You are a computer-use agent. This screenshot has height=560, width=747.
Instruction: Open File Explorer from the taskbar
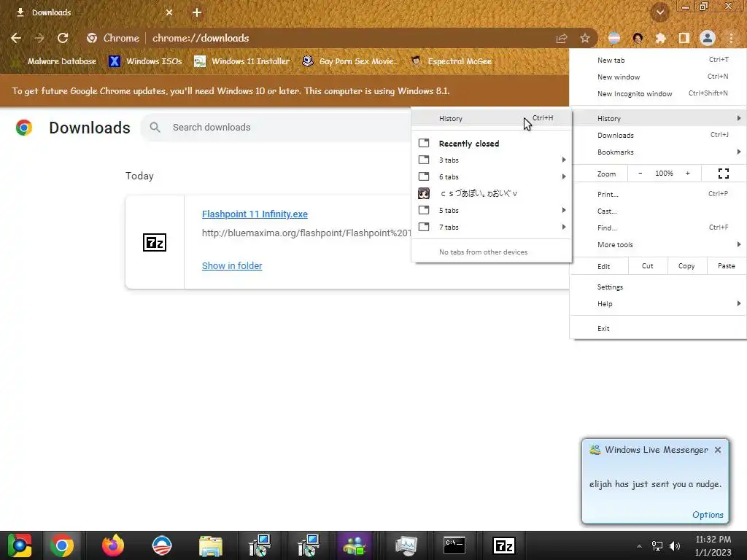[x=211, y=545]
